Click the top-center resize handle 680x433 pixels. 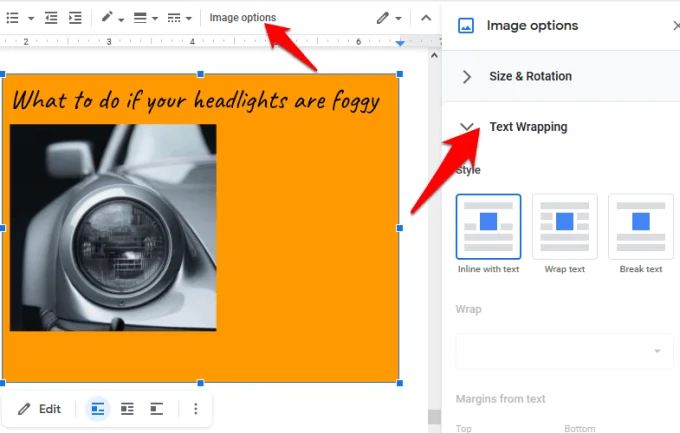coord(200,74)
